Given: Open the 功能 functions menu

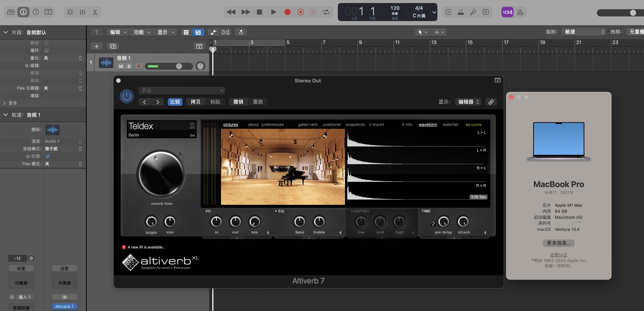Looking at the screenshot, I should 142,32.
